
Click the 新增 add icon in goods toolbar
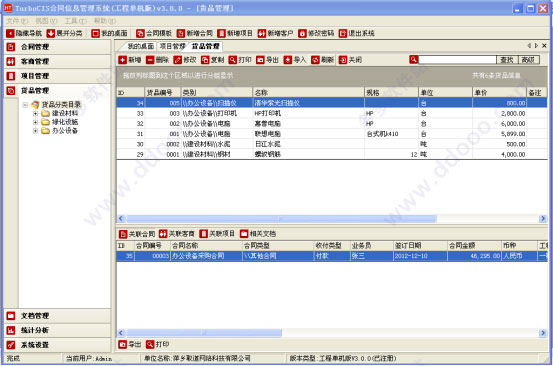pos(122,60)
